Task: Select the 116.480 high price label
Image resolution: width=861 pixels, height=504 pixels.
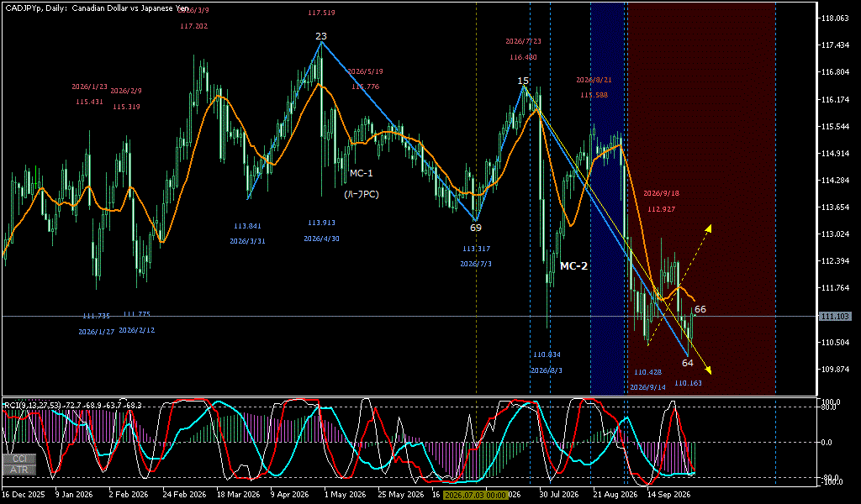Action: pos(523,57)
